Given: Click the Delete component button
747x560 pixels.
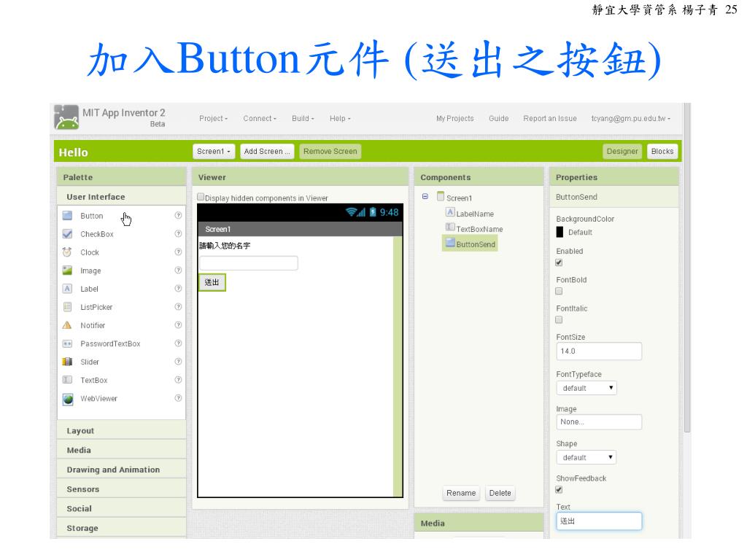Looking at the screenshot, I should (500, 494).
